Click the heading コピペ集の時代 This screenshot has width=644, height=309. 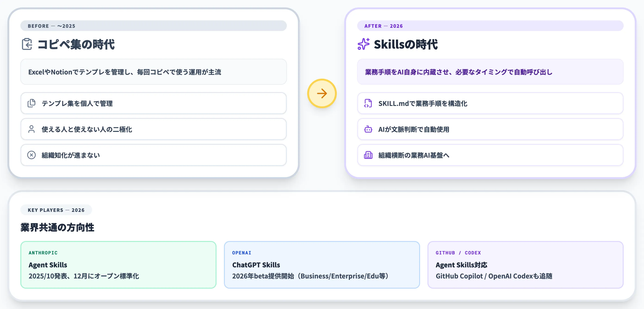[x=76, y=44]
